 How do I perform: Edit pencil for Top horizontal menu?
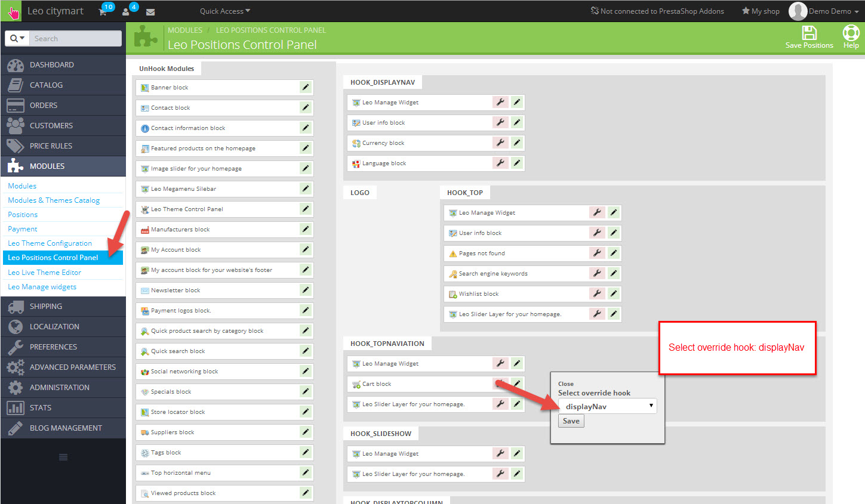tap(306, 473)
